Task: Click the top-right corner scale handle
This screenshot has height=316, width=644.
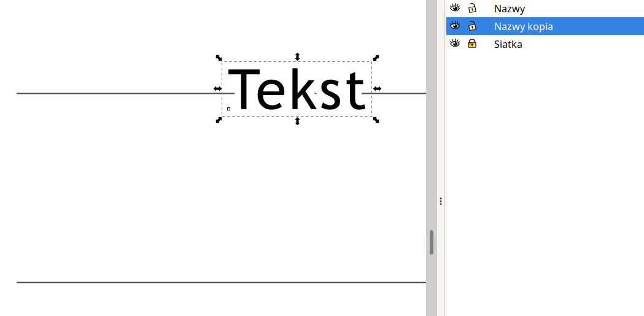Action: click(x=376, y=58)
